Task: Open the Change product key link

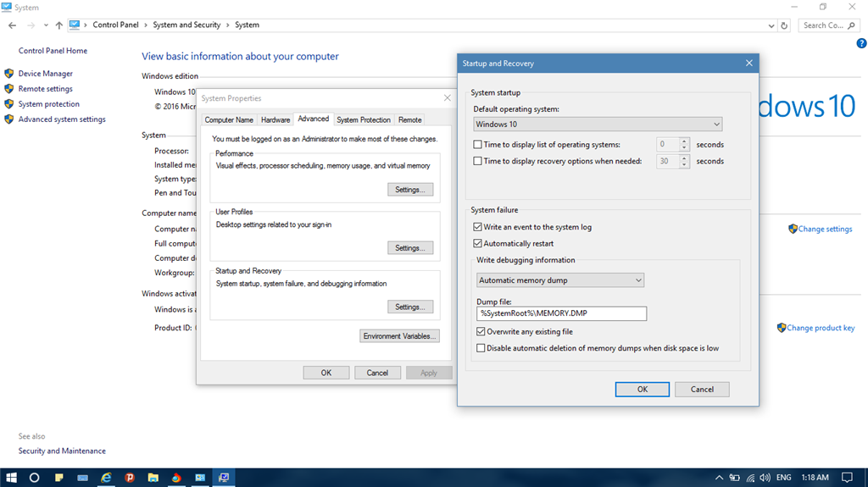Action: click(x=821, y=328)
